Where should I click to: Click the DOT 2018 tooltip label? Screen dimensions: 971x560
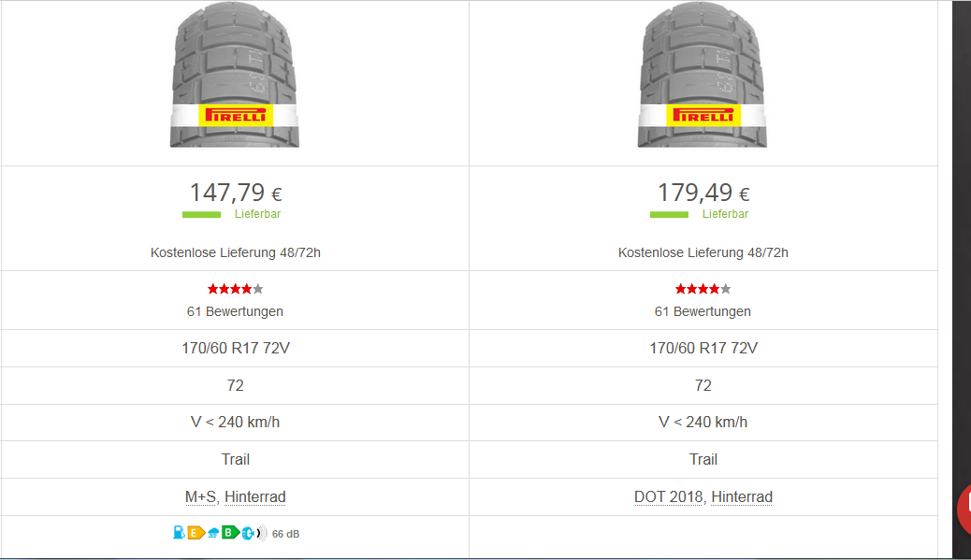pos(668,496)
